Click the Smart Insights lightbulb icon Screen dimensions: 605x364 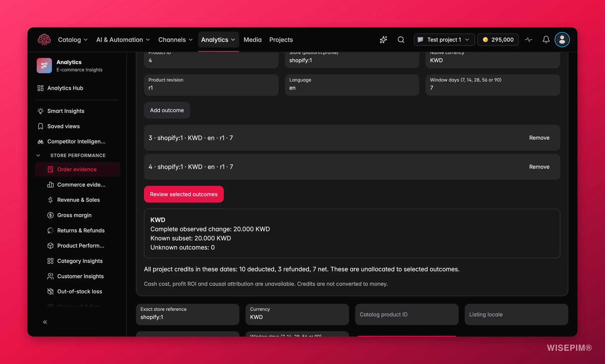(x=40, y=111)
